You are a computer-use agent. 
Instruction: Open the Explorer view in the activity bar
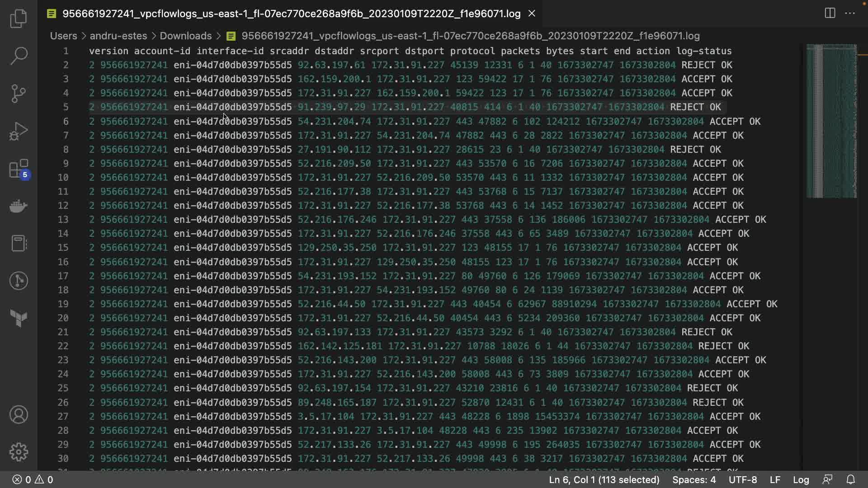[19, 19]
